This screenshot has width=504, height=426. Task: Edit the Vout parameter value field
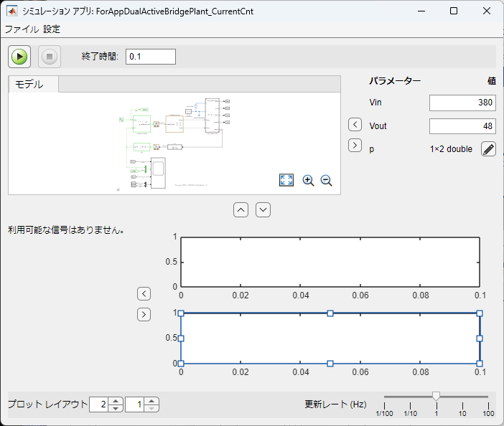pyautogui.click(x=462, y=126)
